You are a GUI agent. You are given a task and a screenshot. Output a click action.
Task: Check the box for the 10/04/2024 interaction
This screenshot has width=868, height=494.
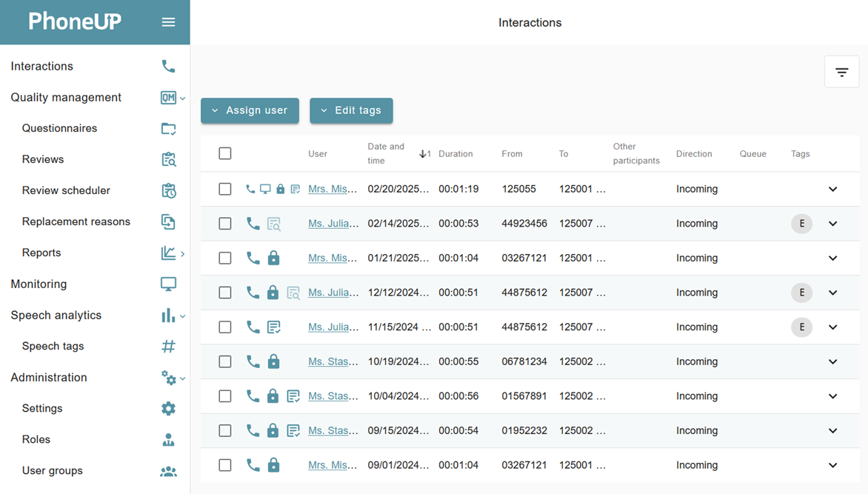coord(224,396)
